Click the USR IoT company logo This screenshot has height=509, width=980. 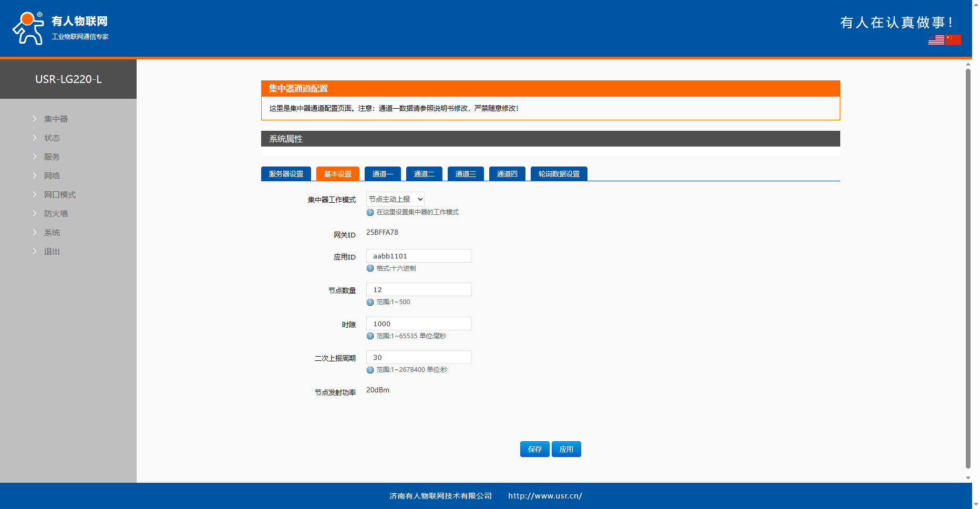pyautogui.click(x=60, y=28)
